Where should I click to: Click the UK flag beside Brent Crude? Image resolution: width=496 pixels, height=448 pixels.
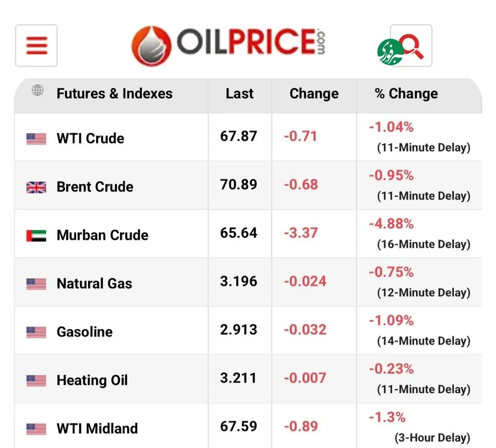[x=36, y=187]
